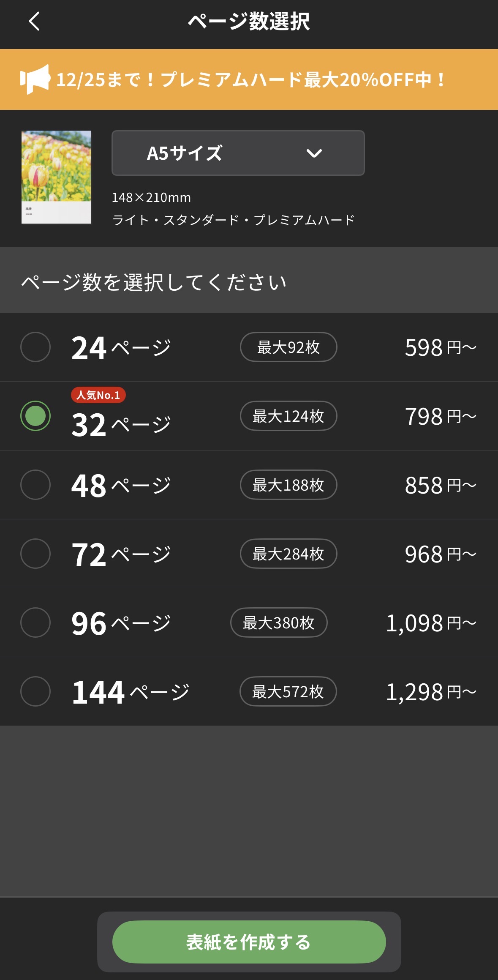
Task: Tap the megaphone announcement icon
Action: (35, 79)
